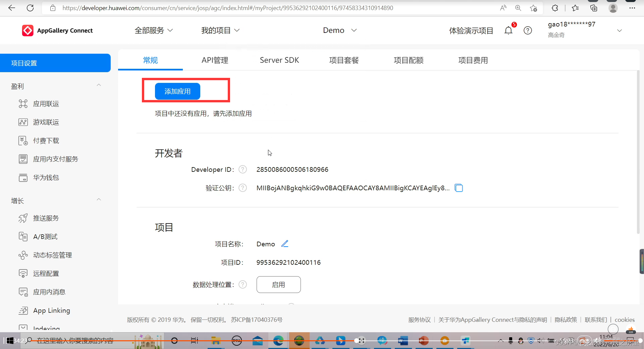644x349 pixels.
Task: Switch to the API管理 tab
Action: (215, 60)
